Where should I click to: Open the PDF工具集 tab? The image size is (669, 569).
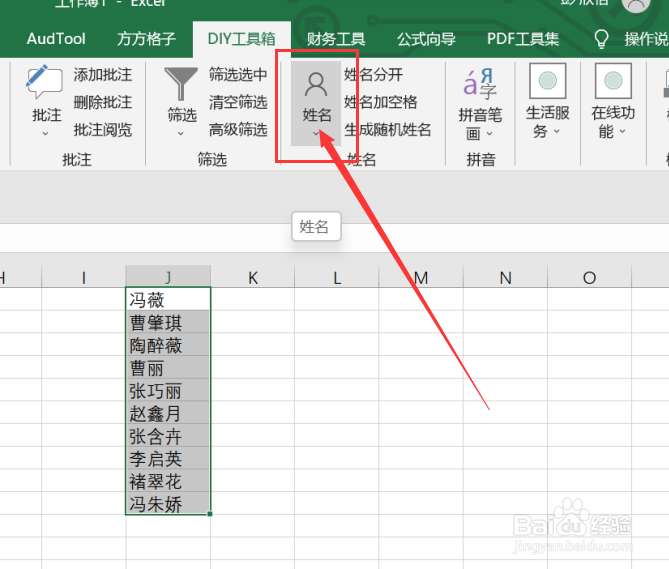coord(523,39)
